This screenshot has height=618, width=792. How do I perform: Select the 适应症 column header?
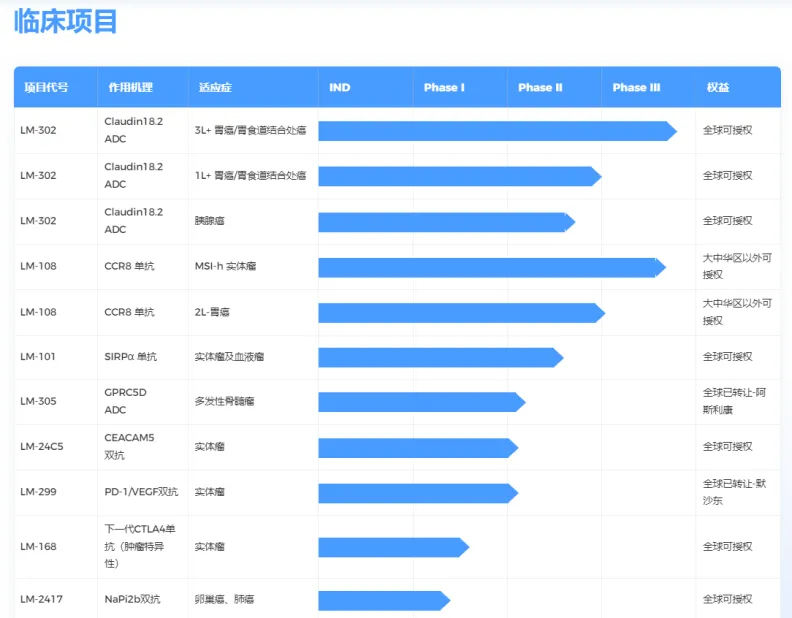point(215,88)
